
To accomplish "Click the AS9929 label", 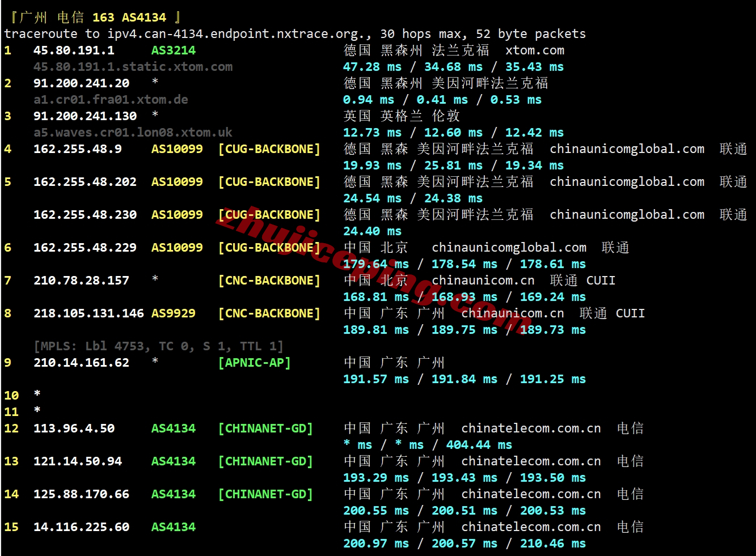I will click(x=173, y=313).
